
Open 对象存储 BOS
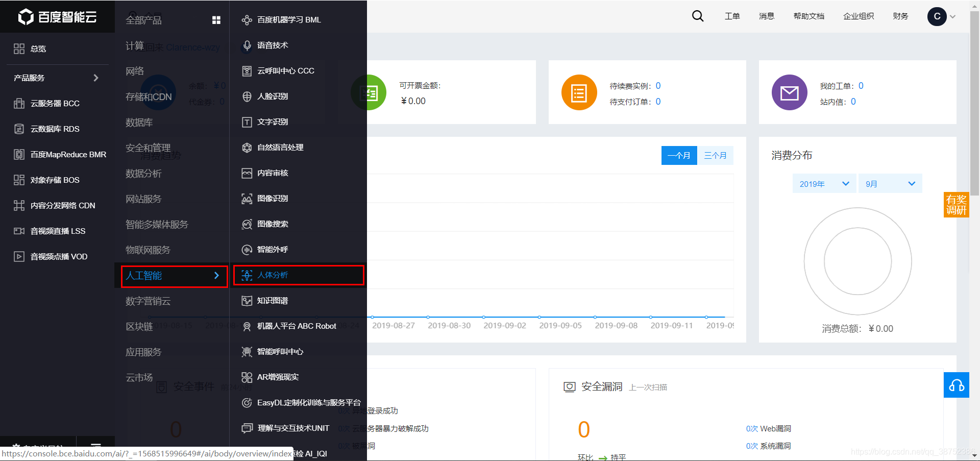point(47,180)
